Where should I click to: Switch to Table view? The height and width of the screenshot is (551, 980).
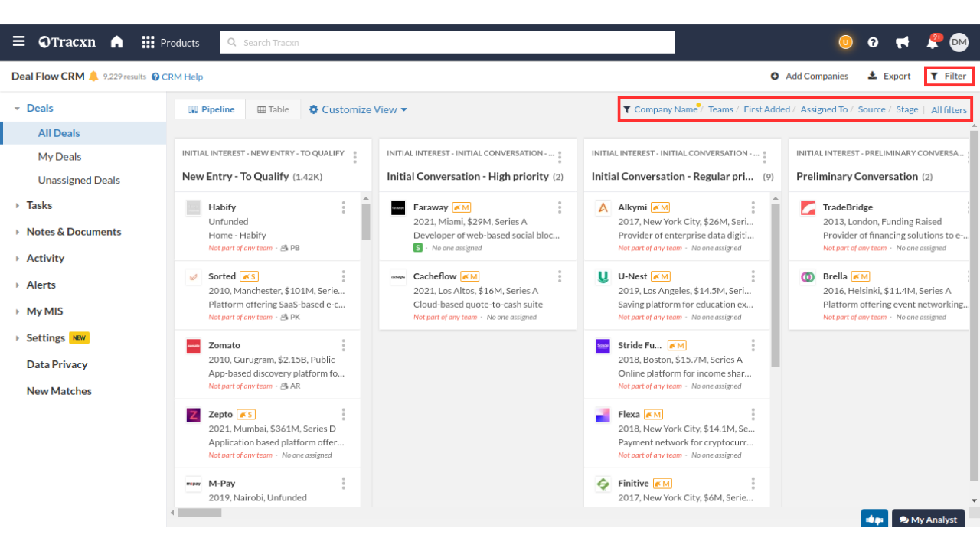click(273, 109)
